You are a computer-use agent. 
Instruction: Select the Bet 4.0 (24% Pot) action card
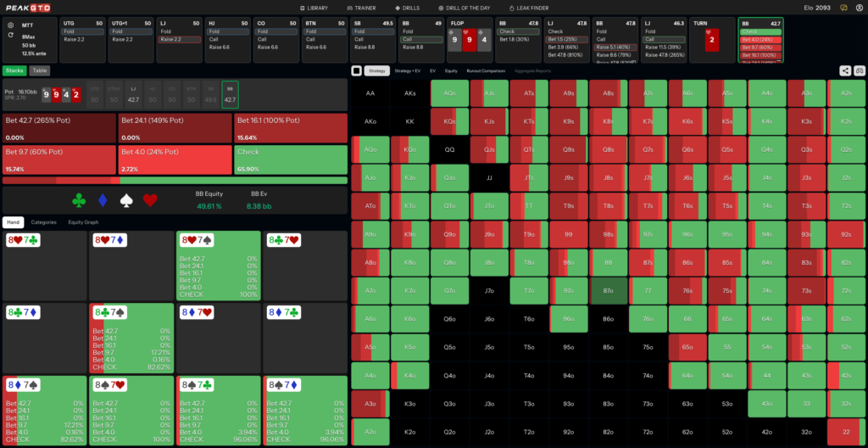pyautogui.click(x=175, y=160)
